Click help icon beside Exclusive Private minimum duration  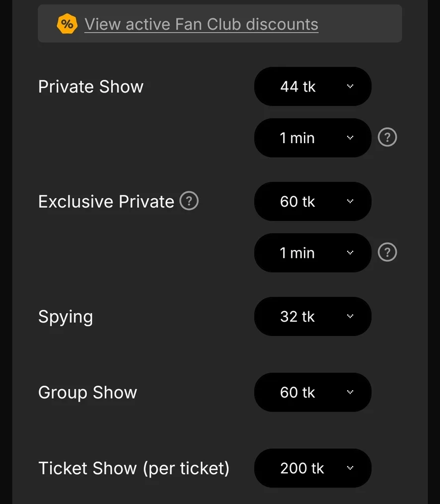pos(387,252)
